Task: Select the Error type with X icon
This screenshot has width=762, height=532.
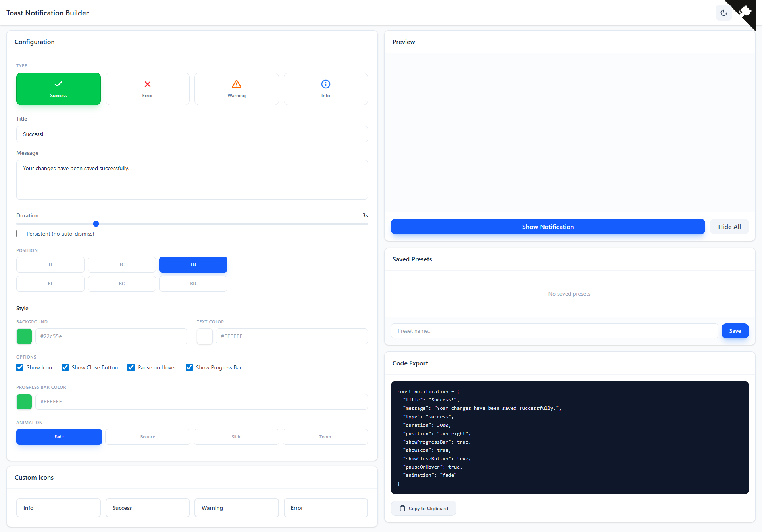Action: (x=147, y=89)
